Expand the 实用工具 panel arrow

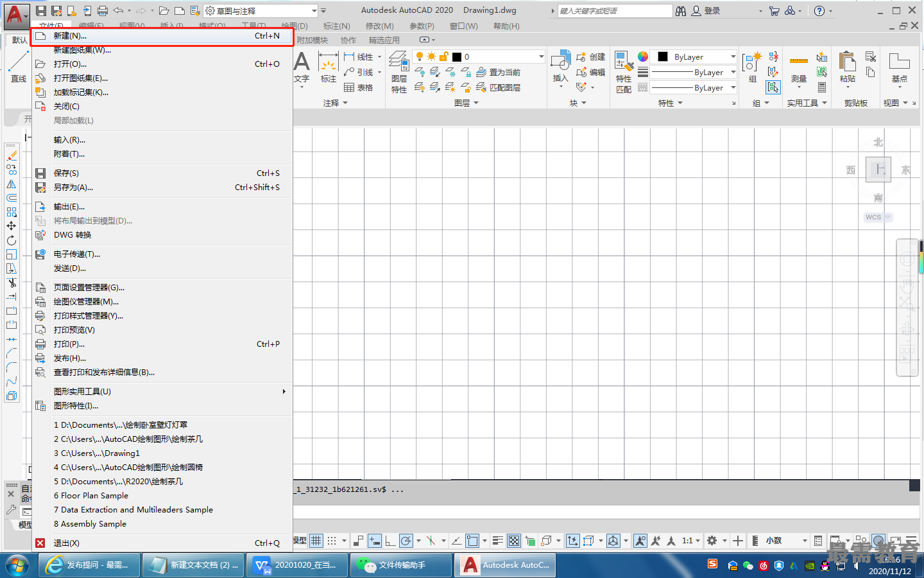(x=825, y=103)
